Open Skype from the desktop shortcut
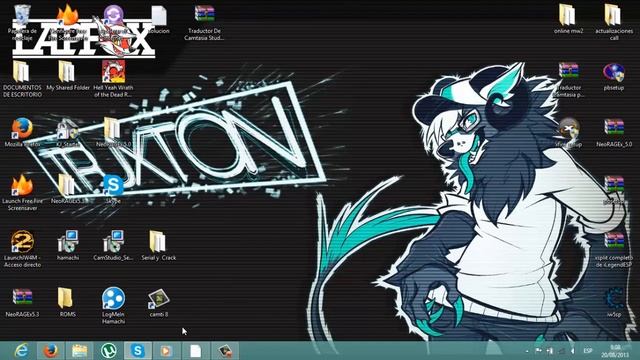This screenshot has width=640, height=360. 113,185
